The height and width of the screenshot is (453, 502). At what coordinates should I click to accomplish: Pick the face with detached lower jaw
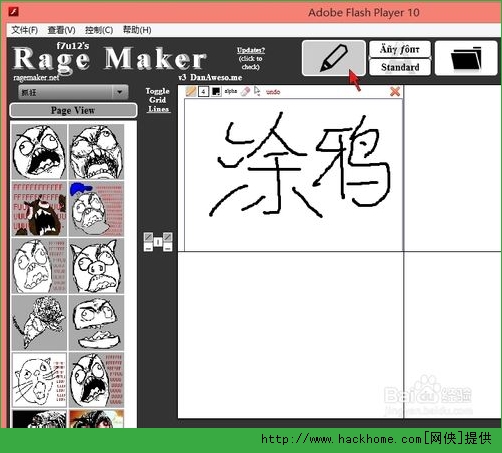pyautogui.click(x=96, y=323)
